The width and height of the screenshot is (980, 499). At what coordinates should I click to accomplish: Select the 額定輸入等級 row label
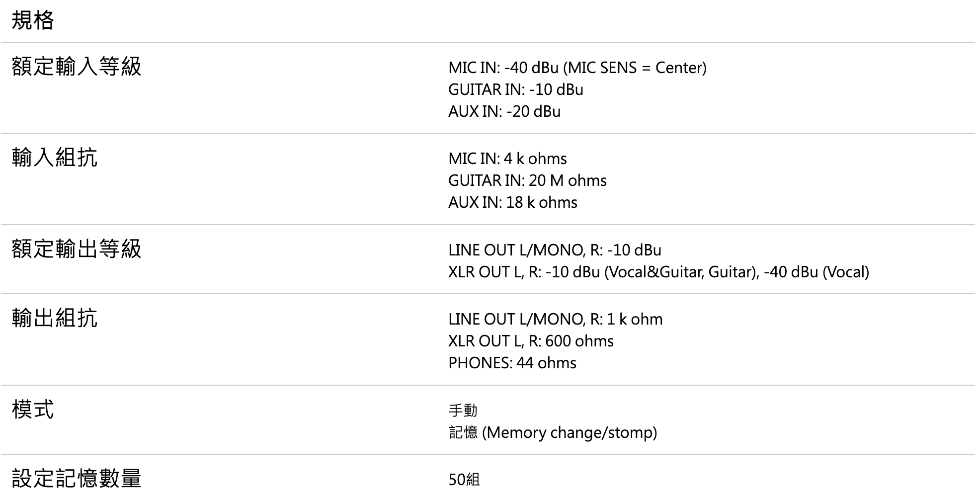click(77, 66)
